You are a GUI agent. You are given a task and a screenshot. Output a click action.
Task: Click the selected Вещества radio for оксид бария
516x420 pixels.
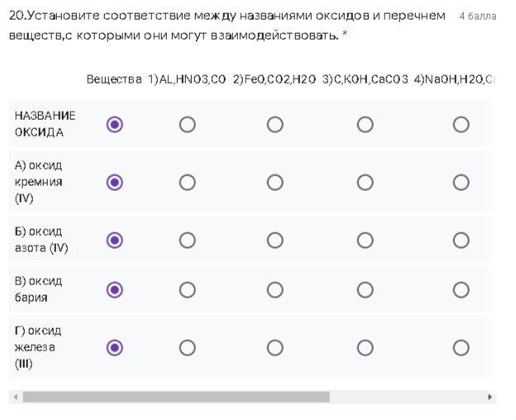[115, 289]
